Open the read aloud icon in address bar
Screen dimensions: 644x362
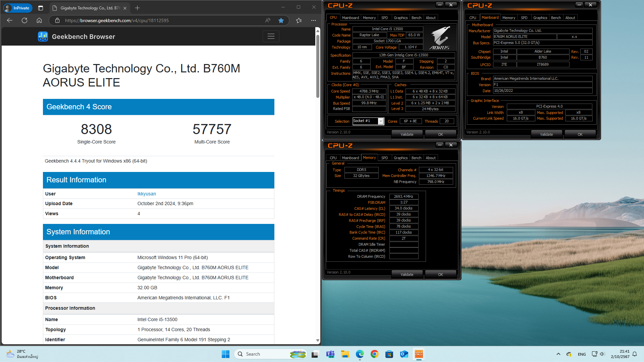pos(268,20)
